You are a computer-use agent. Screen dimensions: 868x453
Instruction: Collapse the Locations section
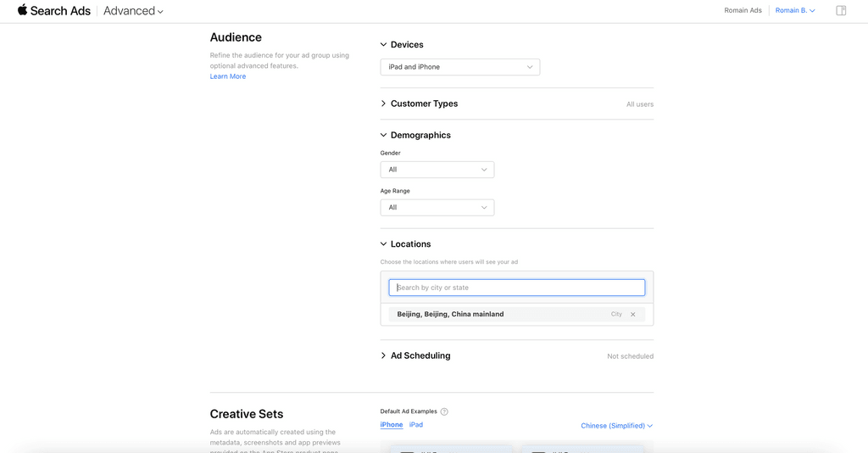(x=383, y=243)
